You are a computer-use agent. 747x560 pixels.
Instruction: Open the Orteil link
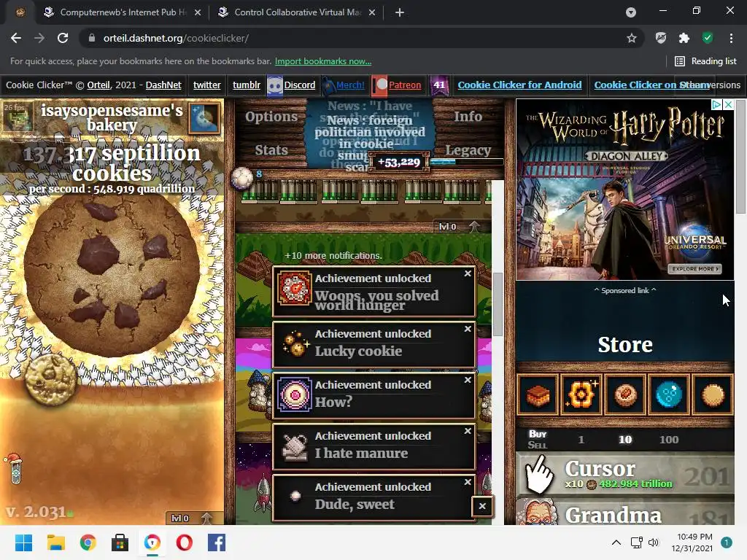(x=98, y=85)
